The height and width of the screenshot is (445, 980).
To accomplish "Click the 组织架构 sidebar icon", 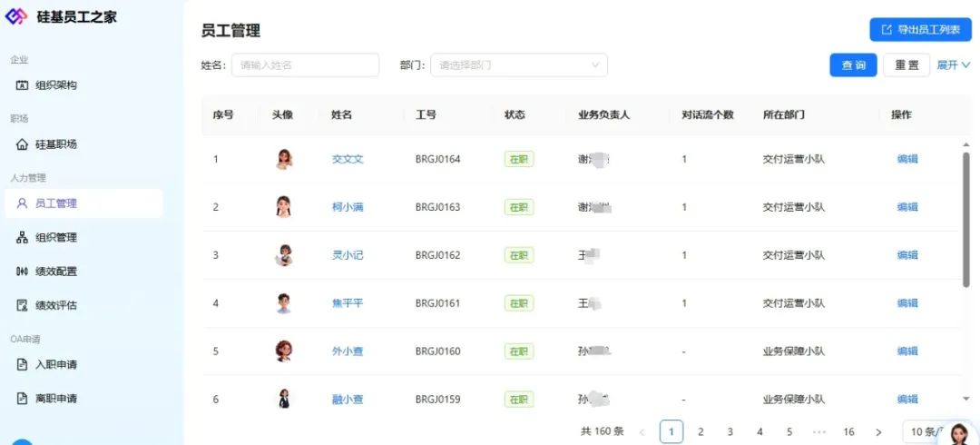I will [23, 85].
